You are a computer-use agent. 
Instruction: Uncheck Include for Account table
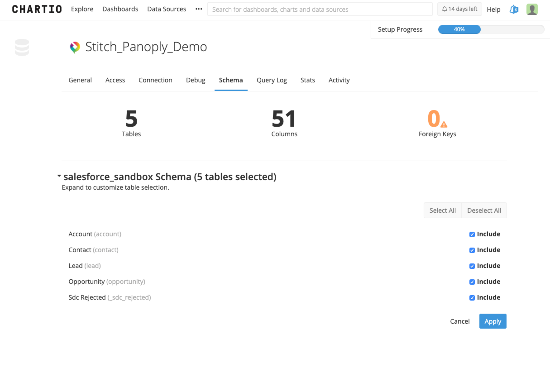coord(472,234)
